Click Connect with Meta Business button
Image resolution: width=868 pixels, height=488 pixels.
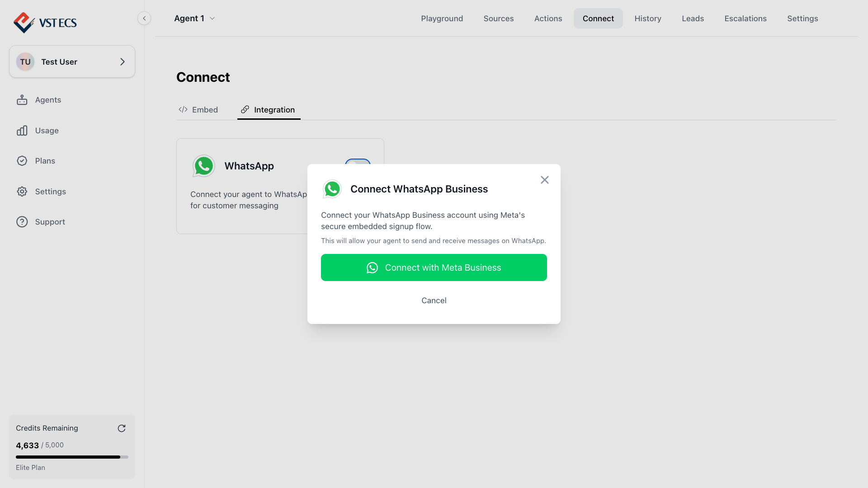click(434, 267)
